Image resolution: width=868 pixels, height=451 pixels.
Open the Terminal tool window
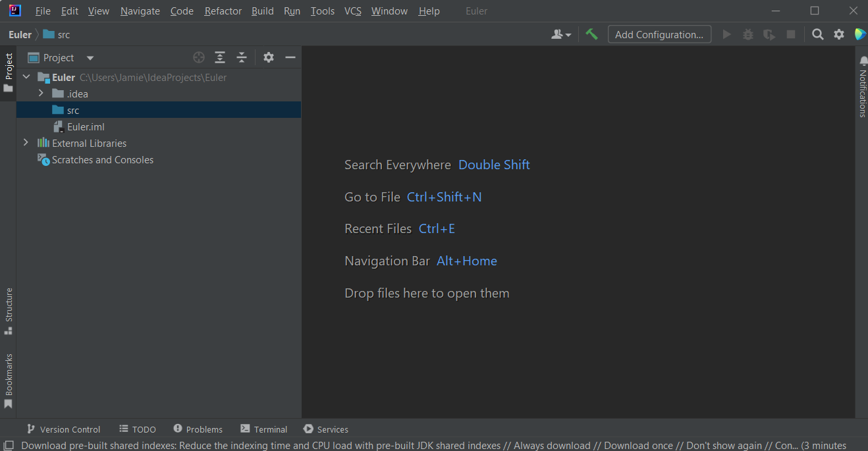point(264,429)
